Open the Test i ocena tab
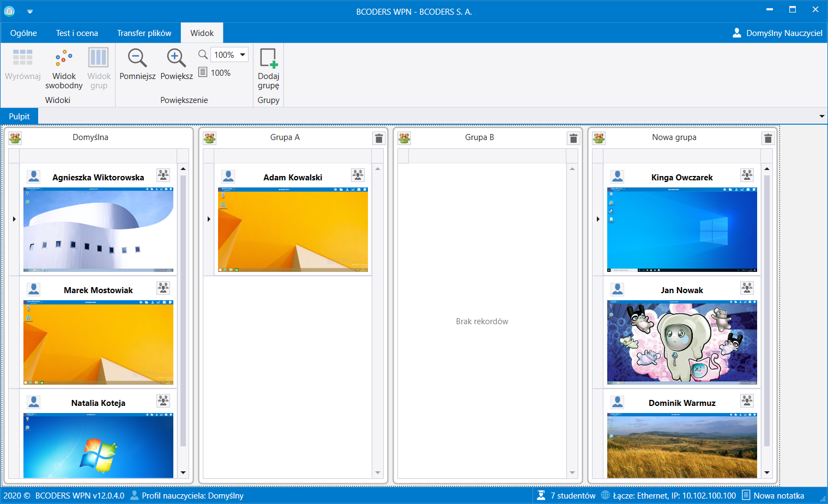Screen dimensions: 828x504 77,33
